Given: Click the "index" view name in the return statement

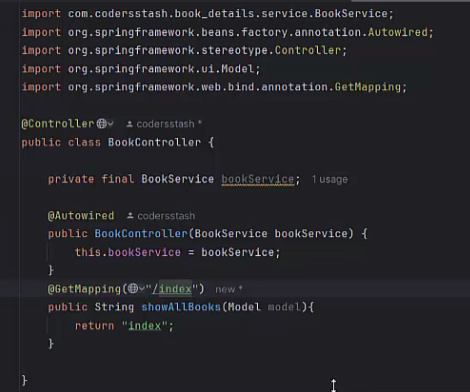Looking at the screenshot, I should [x=145, y=325].
